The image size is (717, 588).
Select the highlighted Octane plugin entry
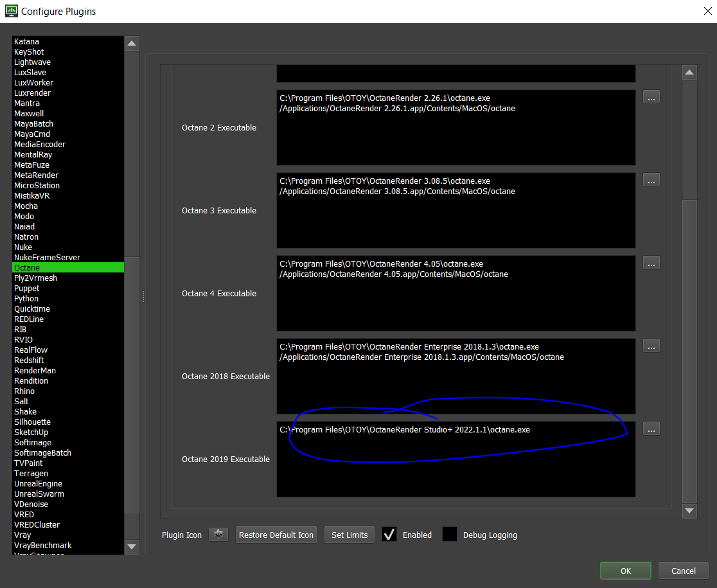click(x=67, y=268)
